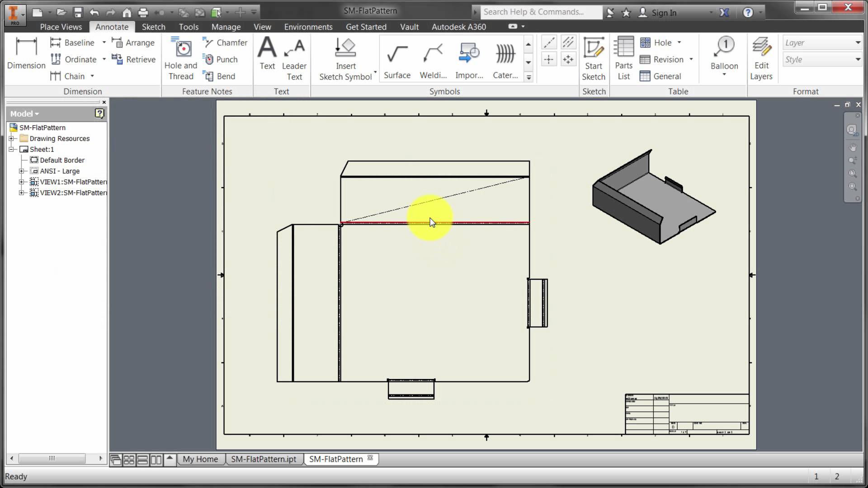Click the Start Sketch button
868x488 pixels.
coord(594,58)
